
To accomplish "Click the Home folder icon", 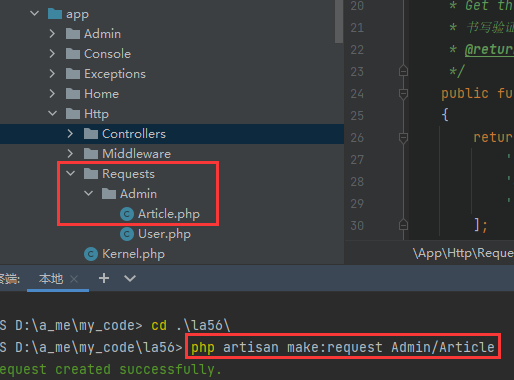I will pyautogui.click(x=73, y=94).
